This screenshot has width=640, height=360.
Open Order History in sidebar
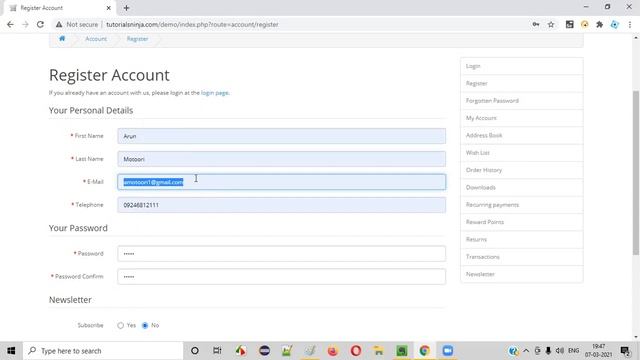pos(522,170)
